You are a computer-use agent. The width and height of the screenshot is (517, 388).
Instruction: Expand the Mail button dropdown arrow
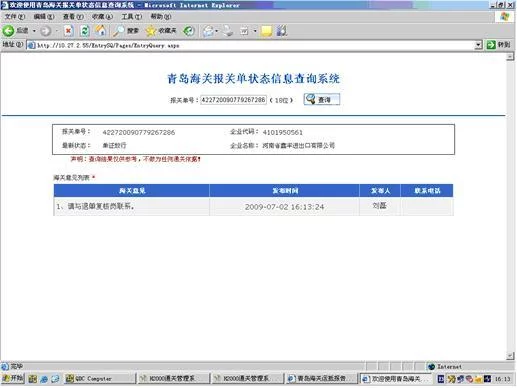217,31
